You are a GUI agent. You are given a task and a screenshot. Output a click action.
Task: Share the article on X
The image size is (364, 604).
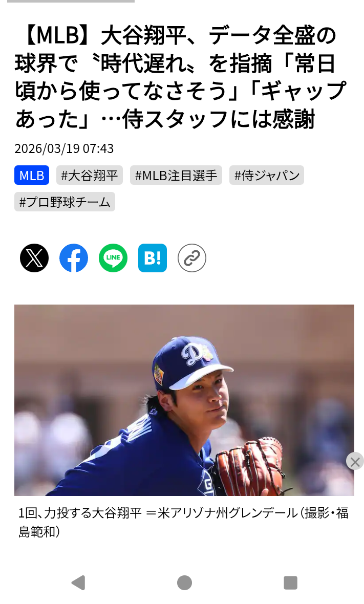coord(34,258)
